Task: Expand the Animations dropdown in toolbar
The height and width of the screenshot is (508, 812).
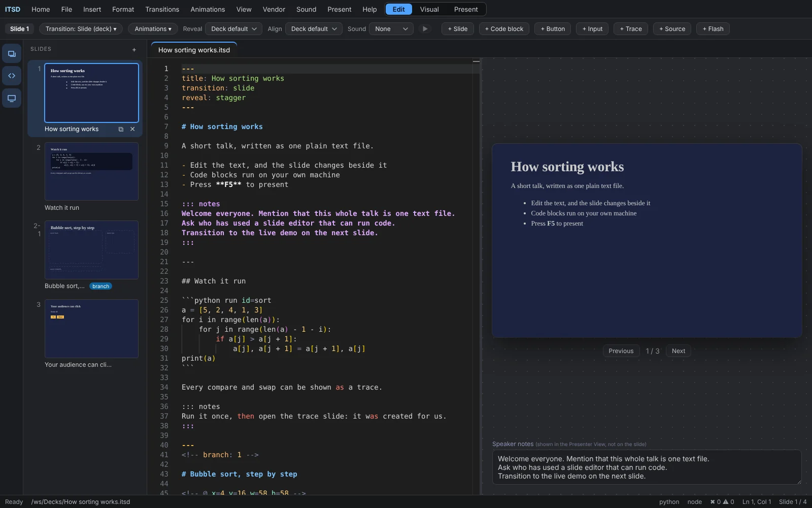Action: (153, 29)
